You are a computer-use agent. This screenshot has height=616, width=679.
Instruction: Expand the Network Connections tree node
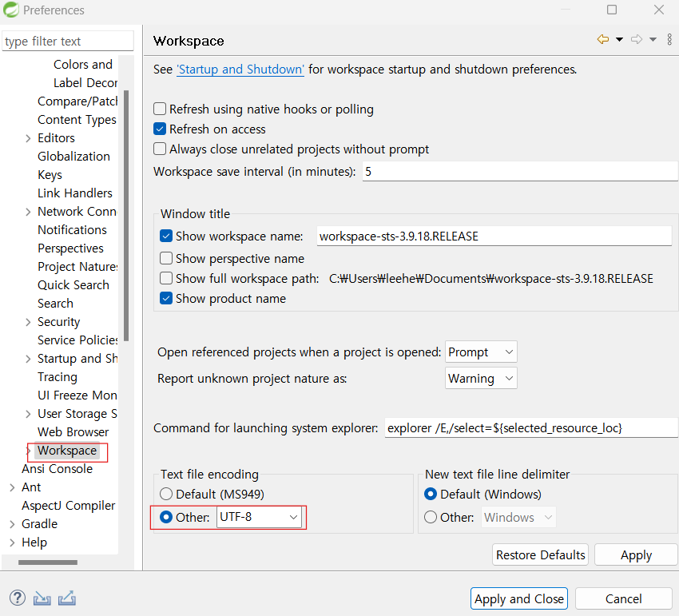point(28,212)
